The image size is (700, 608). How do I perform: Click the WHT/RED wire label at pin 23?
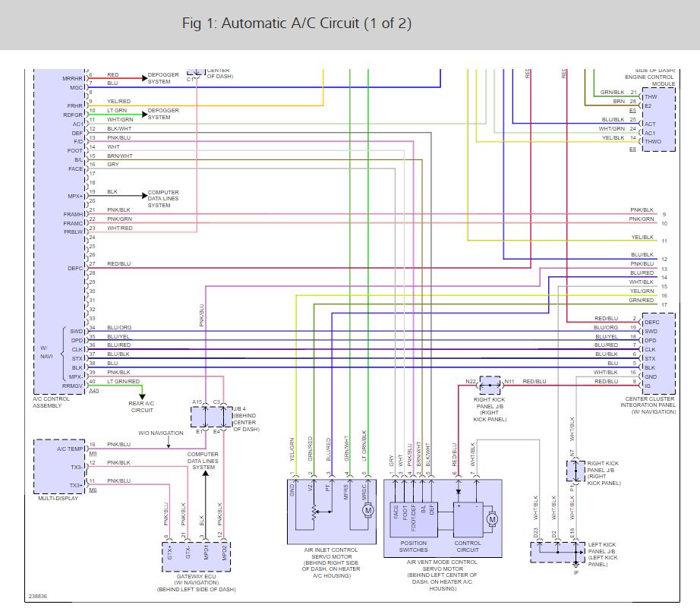tap(120, 228)
